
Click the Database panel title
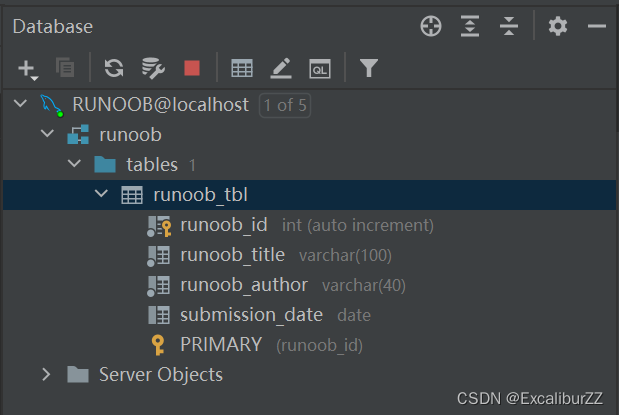(x=53, y=27)
